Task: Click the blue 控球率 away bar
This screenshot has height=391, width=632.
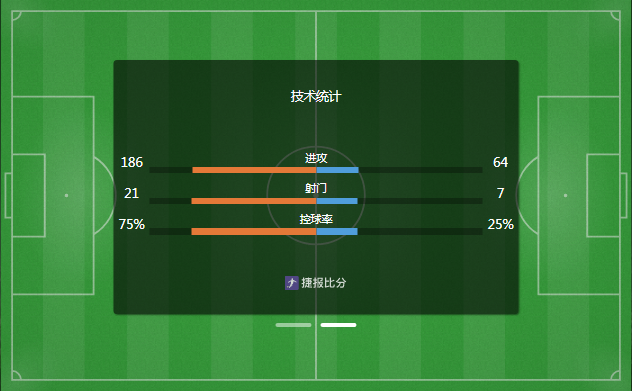Action: (337, 231)
